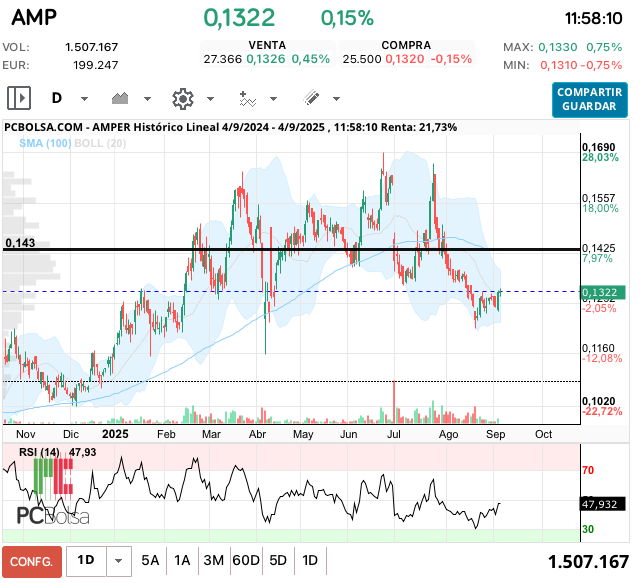This screenshot has width=643, height=583.
Task: Click the COMPRA price 0,1320
Action: click(405, 59)
